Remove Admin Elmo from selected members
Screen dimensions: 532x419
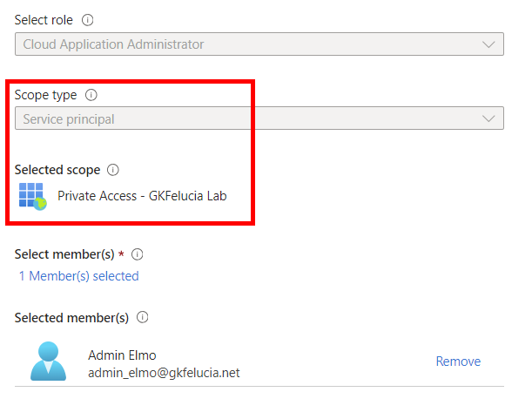click(x=458, y=362)
